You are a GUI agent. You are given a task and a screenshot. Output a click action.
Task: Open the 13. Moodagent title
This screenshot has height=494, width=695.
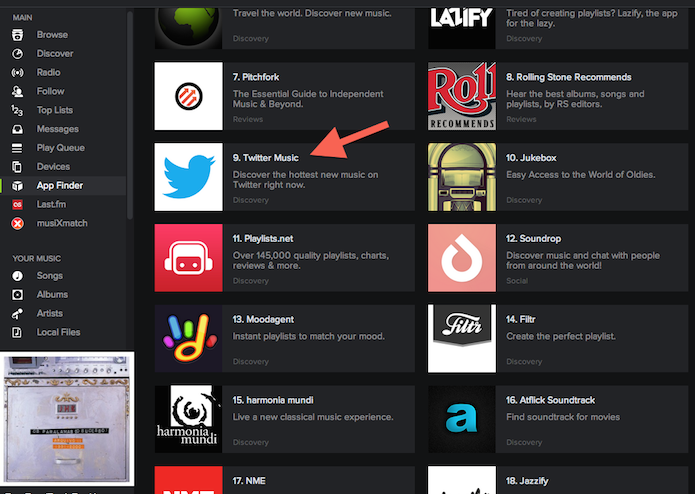click(263, 319)
